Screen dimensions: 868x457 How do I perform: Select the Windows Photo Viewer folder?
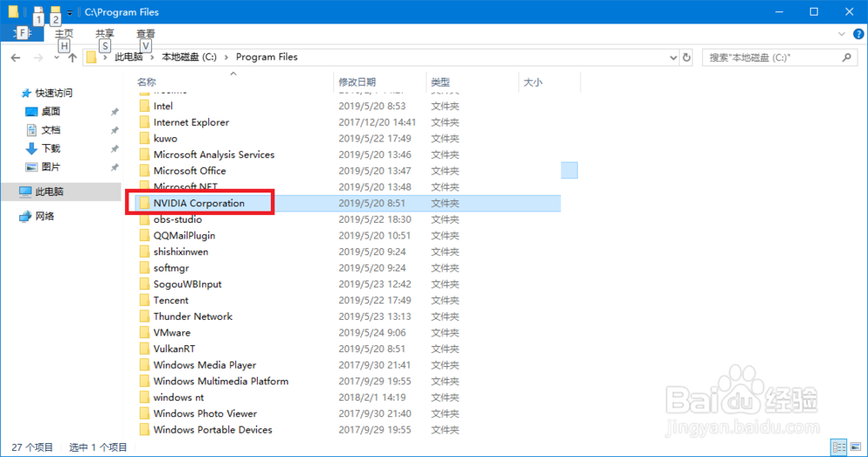coord(205,414)
